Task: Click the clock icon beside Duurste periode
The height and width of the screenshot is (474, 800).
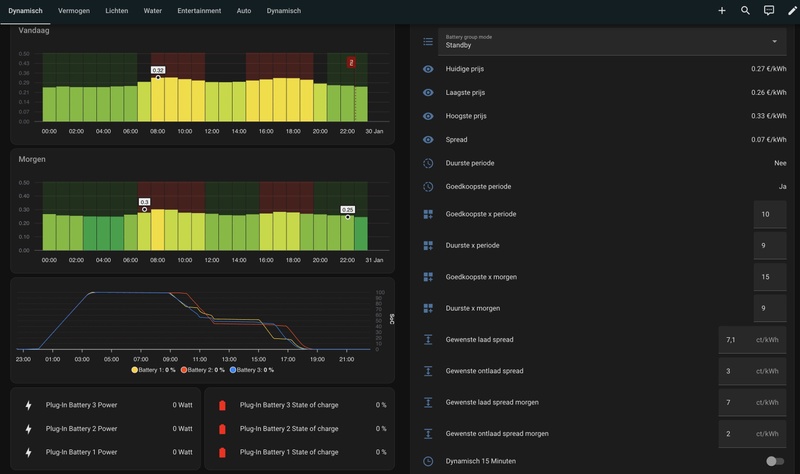Action: point(428,163)
